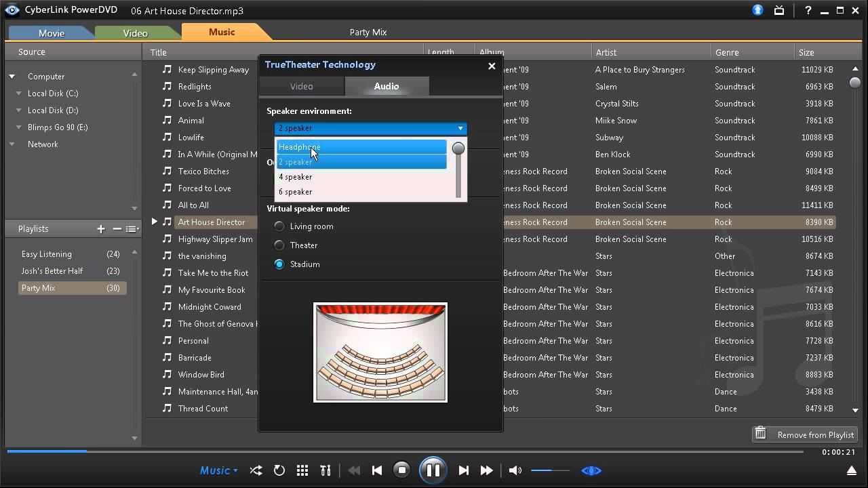Image resolution: width=868 pixels, height=488 pixels.
Task: Adjust the volume slider
Action: coord(550,470)
